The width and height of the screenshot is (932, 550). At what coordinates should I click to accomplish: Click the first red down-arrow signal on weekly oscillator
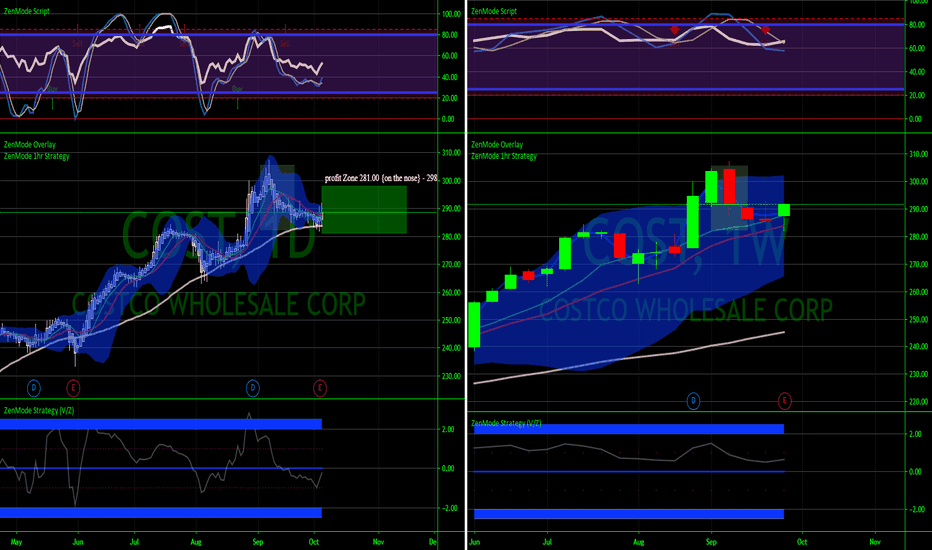pyautogui.click(x=674, y=30)
